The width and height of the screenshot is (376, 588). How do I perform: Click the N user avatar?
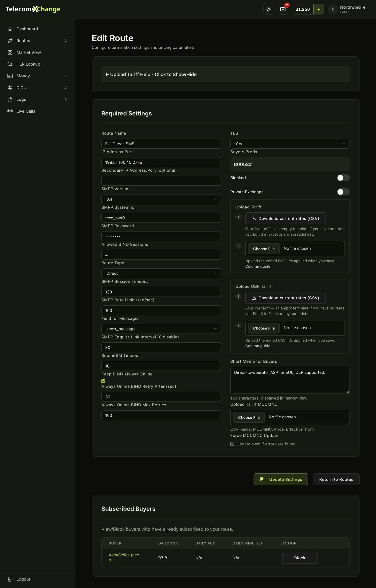point(333,9)
